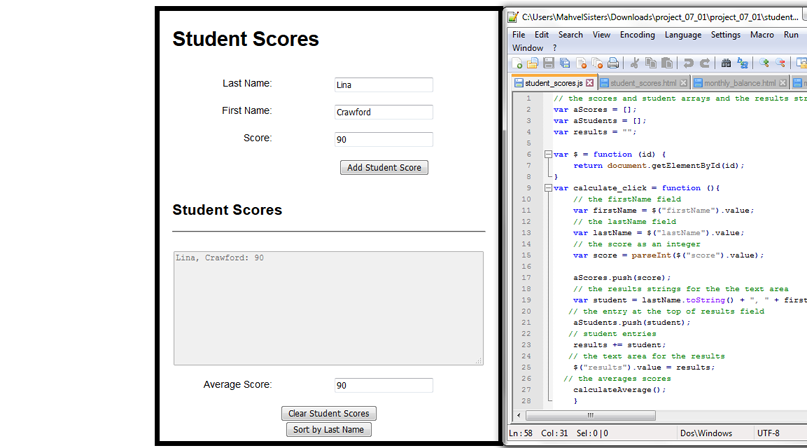Open the Language menu
Screen dimensions: 807x448
[x=683, y=35]
